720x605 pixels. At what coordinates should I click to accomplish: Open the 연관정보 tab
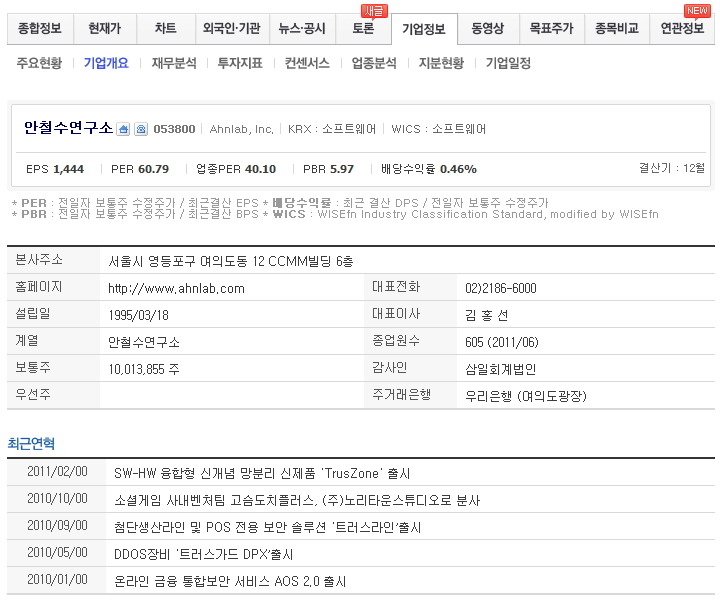pyautogui.click(x=682, y=29)
